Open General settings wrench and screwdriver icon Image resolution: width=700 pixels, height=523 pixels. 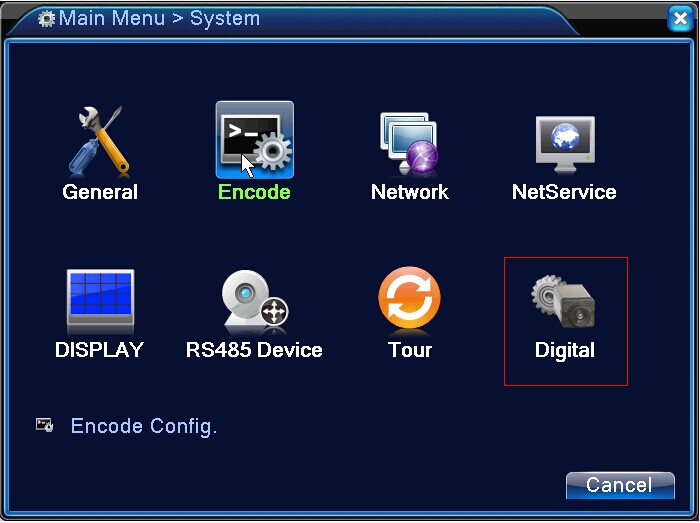click(x=99, y=141)
